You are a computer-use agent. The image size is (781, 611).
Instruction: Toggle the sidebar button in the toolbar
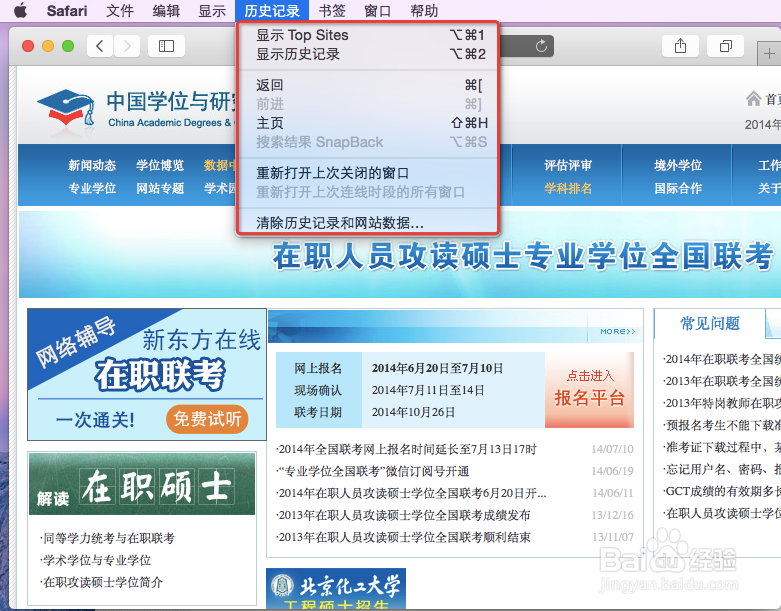[x=166, y=46]
